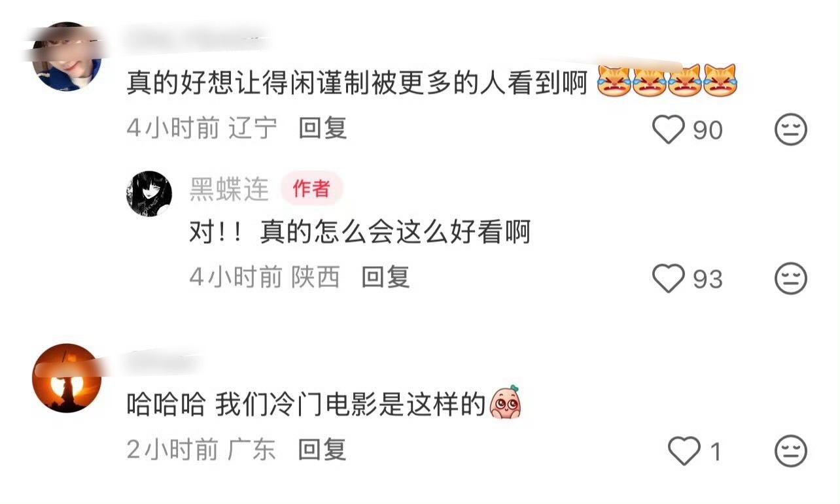Like the Guangdong comment with 1 like
This screenshot has width=840, height=504.
click(x=684, y=452)
